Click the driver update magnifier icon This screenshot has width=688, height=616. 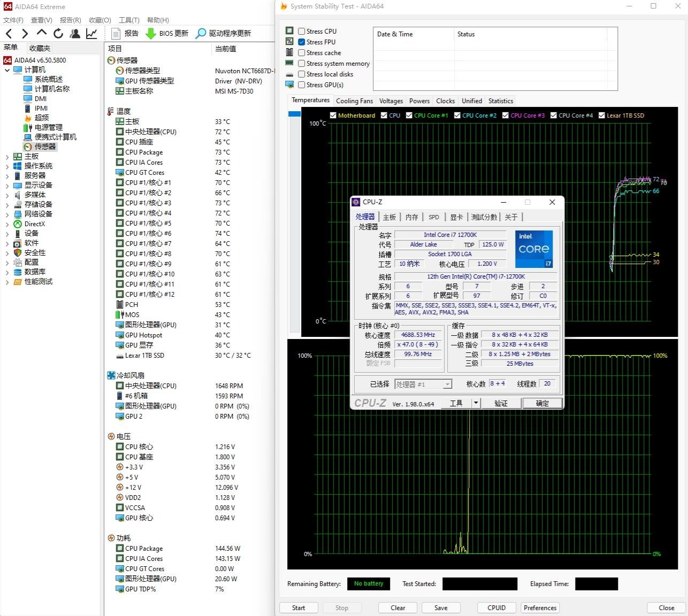(201, 33)
